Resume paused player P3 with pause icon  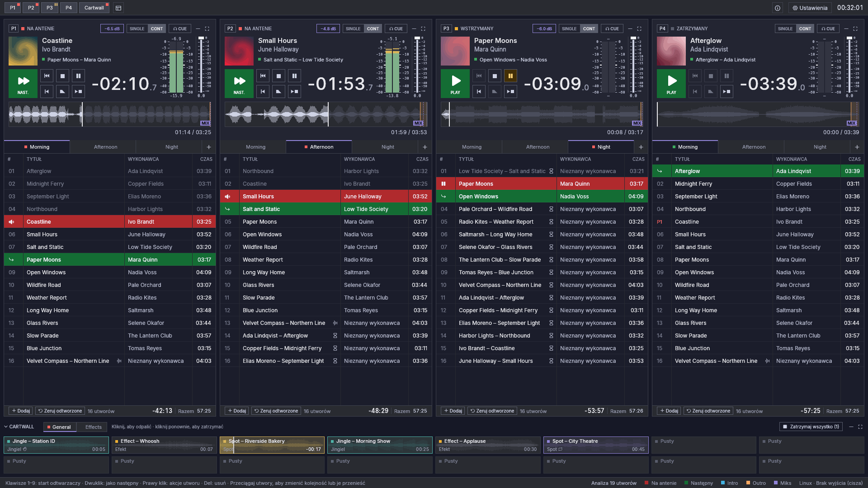pos(510,76)
